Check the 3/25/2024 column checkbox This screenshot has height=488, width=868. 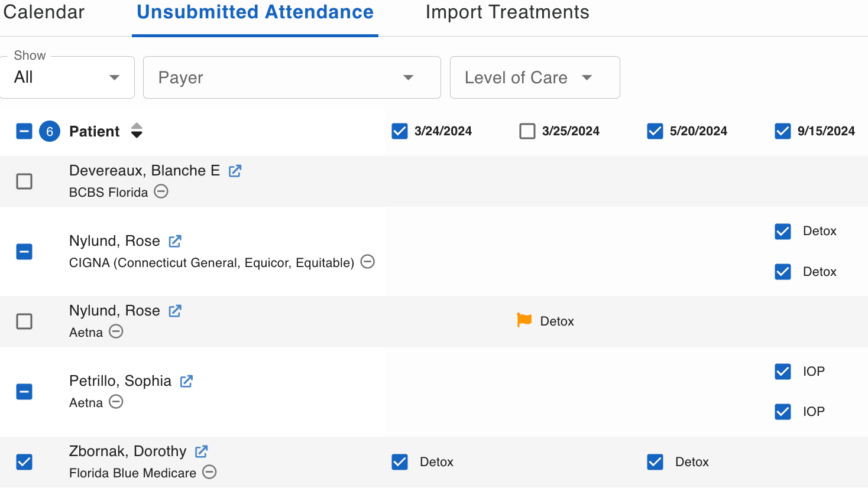[x=527, y=131]
